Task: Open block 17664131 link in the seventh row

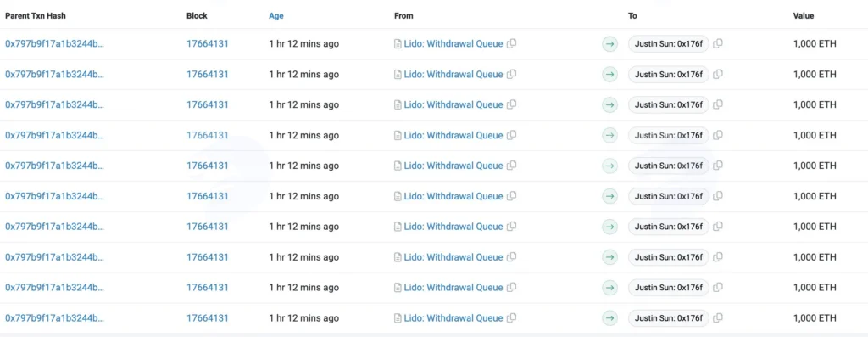Action: 208,227
